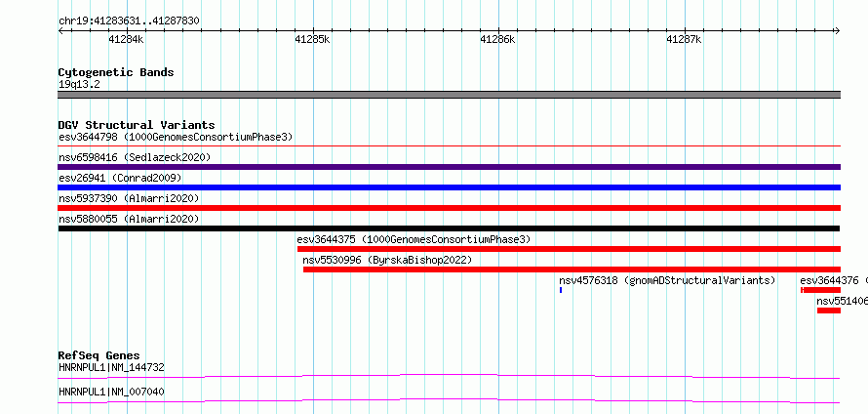The height and width of the screenshot is (414, 868).
Task: Click the Cytogenetic Bands track title
Action: point(116,72)
